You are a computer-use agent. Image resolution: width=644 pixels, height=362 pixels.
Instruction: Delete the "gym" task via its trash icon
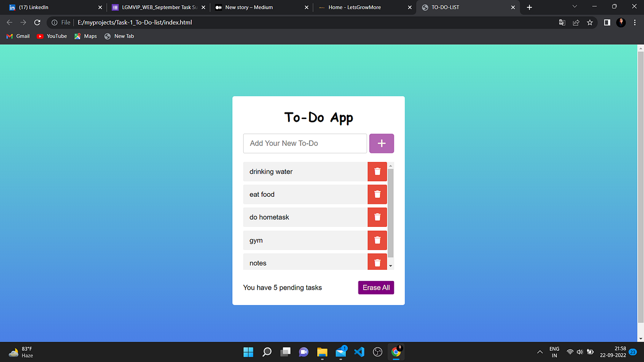pos(377,240)
